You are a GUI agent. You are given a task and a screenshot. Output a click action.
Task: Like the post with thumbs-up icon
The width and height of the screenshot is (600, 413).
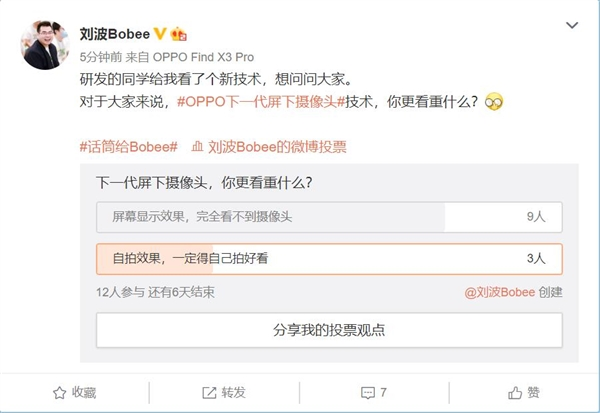pyautogui.click(x=516, y=391)
